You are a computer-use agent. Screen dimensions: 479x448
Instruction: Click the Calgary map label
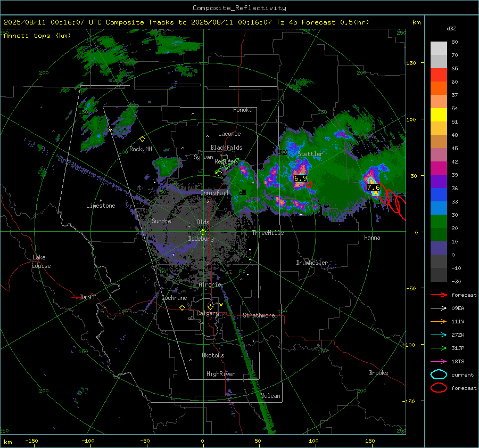tap(208, 313)
